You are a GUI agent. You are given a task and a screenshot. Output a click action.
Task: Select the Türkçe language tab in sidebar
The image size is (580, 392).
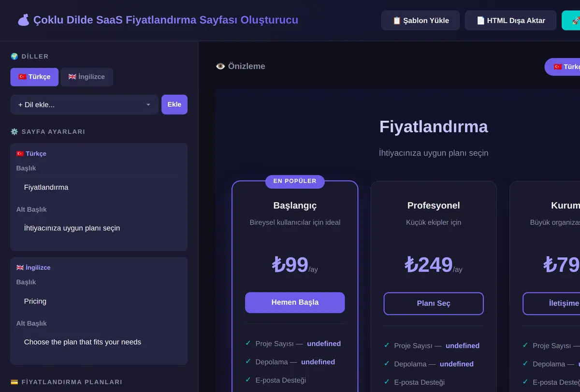tap(34, 77)
